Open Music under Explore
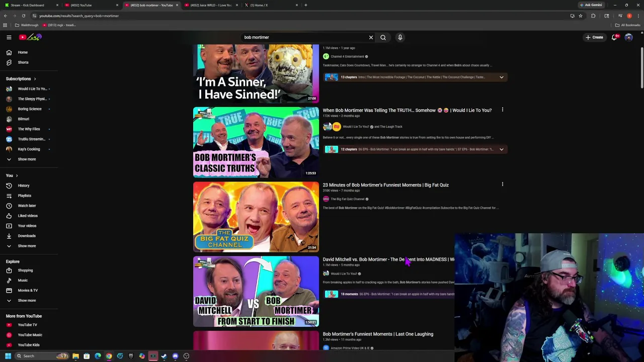The height and width of the screenshot is (362, 644). pyautogui.click(x=23, y=281)
